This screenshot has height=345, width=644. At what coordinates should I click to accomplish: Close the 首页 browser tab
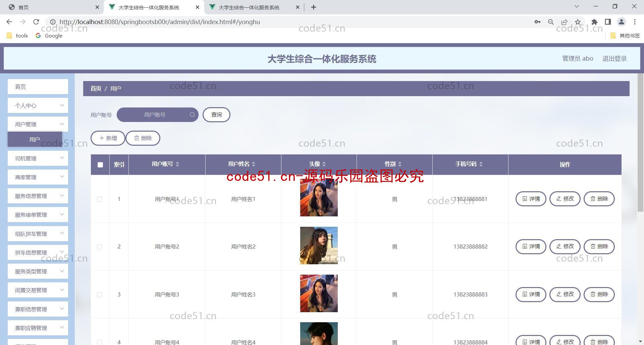point(97,7)
